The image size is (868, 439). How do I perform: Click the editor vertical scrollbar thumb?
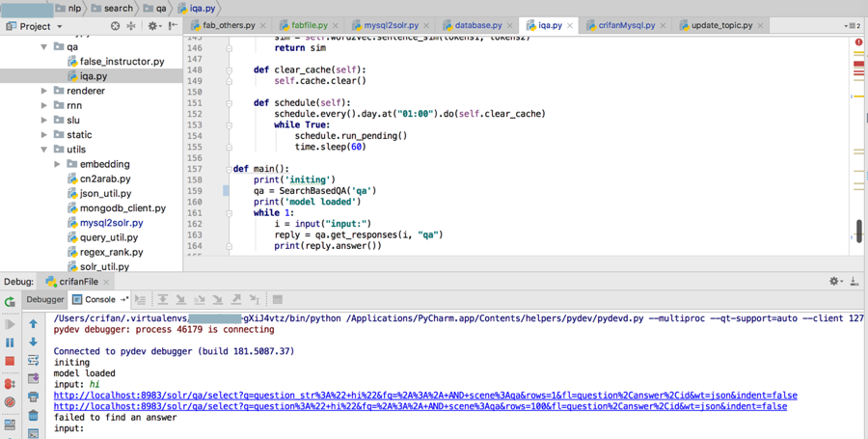[x=859, y=231]
